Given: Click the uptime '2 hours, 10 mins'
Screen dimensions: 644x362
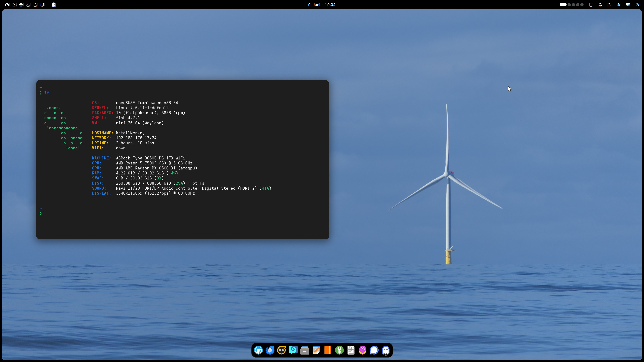Looking at the screenshot, I should click(135, 143).
